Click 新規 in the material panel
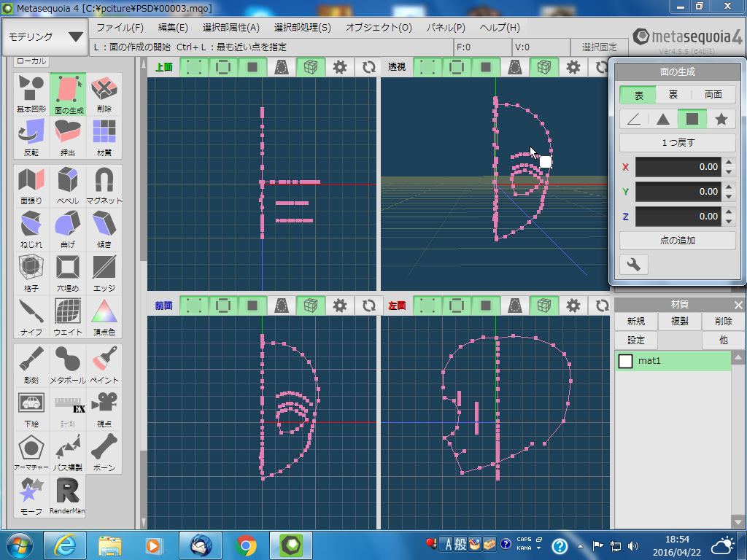The height and width of the screenshot is (560, 747). coord(636,322)
